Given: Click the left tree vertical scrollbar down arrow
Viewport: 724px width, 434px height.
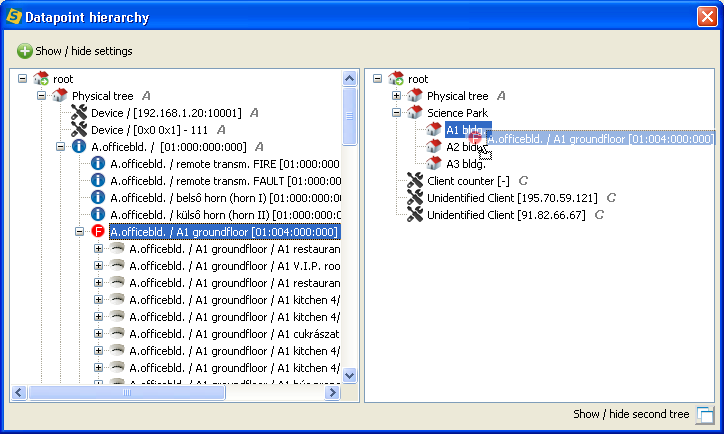Looking at the screenshot, I should point(349,375).
